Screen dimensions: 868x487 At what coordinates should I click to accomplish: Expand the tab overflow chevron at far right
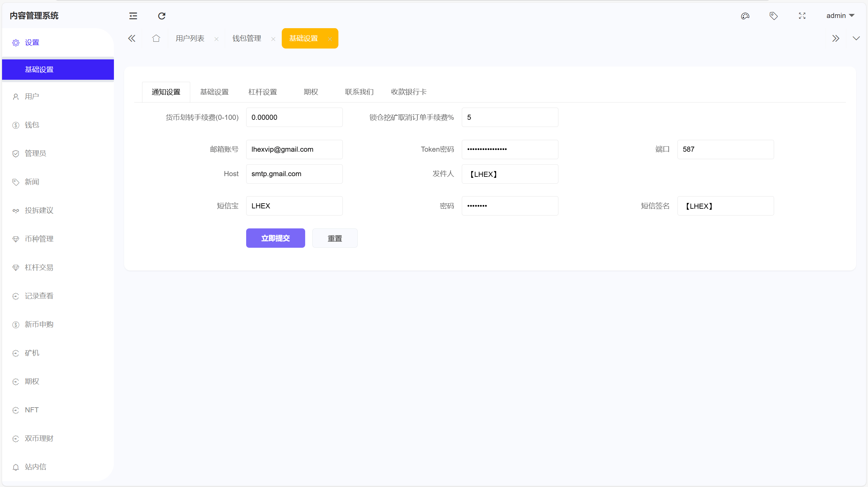point(856,38)
